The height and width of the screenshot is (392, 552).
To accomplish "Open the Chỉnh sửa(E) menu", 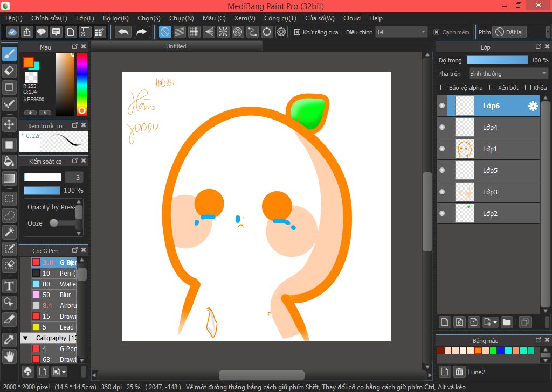I will (x=49, y=18).
